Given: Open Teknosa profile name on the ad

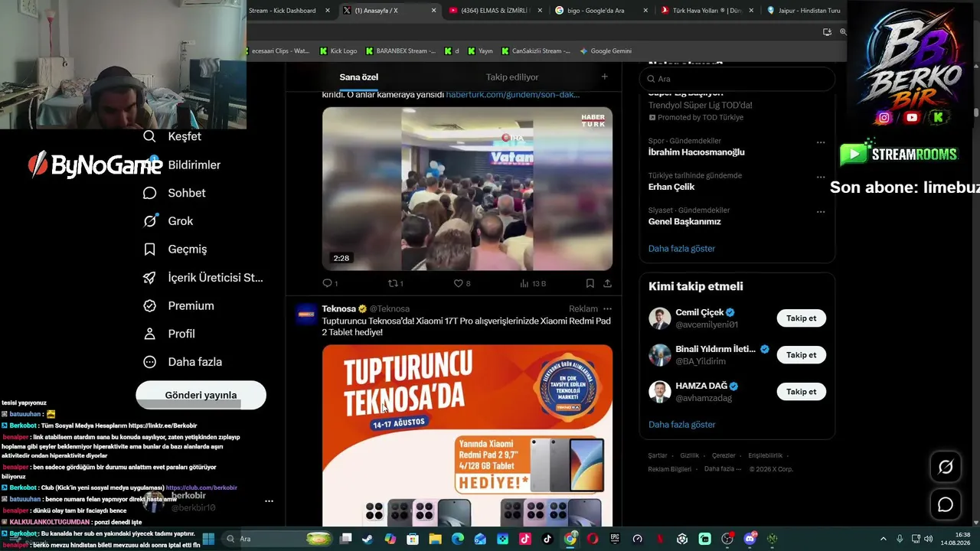Looking at the screenshot, I should point(339,308).
